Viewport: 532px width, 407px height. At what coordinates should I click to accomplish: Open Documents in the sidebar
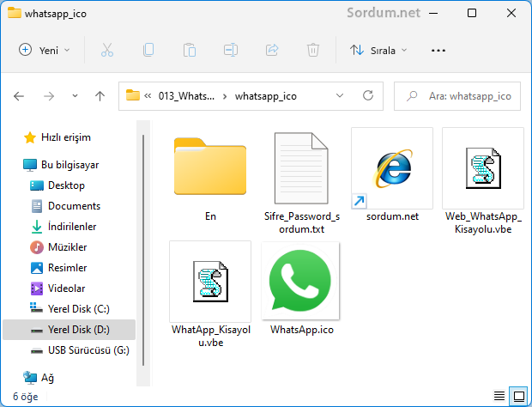pyautogui.click(x=74, y=206)
